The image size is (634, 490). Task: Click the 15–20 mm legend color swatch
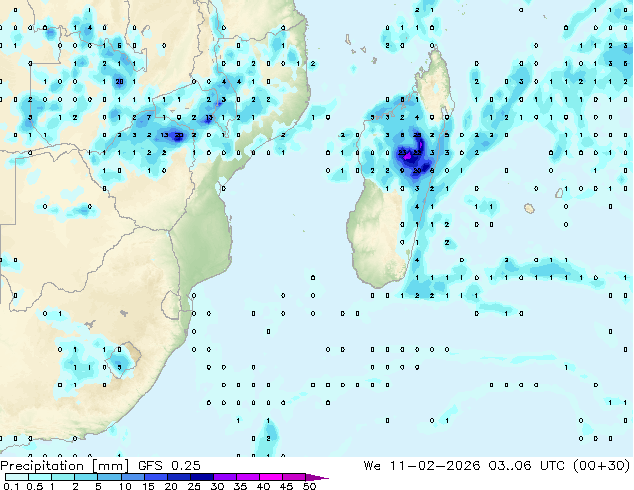(x=156, y=477)
